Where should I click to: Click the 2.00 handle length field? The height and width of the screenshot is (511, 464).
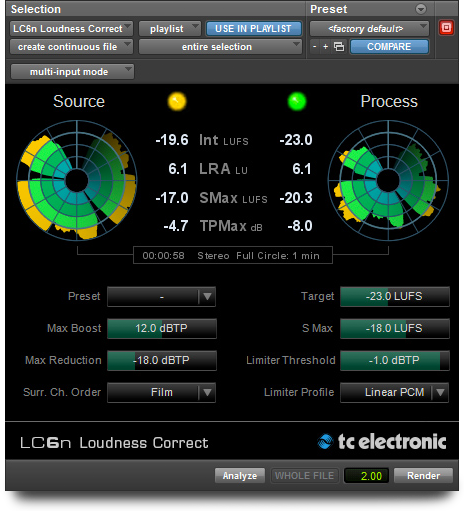pos(366,476)
